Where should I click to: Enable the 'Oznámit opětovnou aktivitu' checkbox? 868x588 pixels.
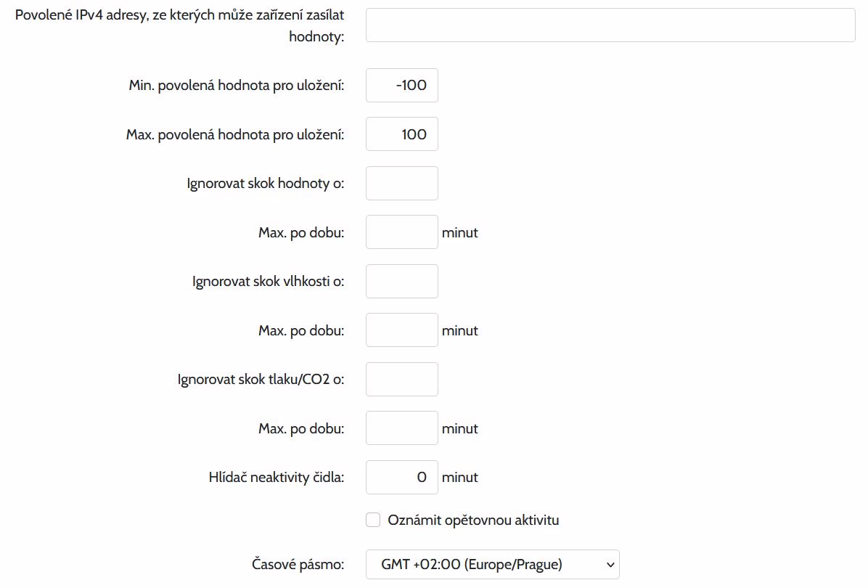pos(373,520)
